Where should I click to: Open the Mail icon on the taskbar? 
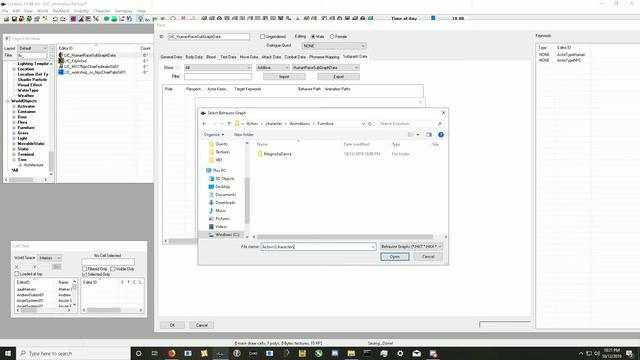[x=416, y=353]
